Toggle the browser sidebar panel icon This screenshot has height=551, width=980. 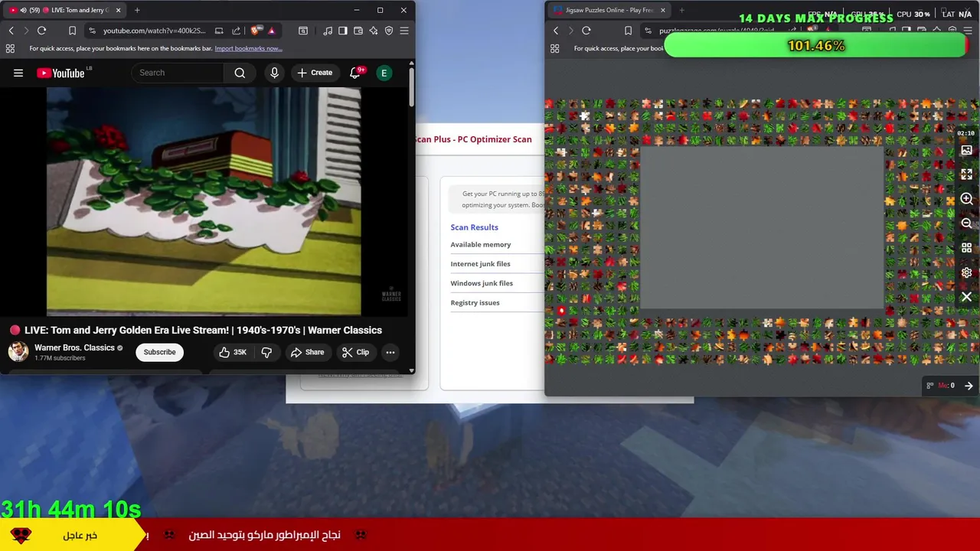point(342,31)
